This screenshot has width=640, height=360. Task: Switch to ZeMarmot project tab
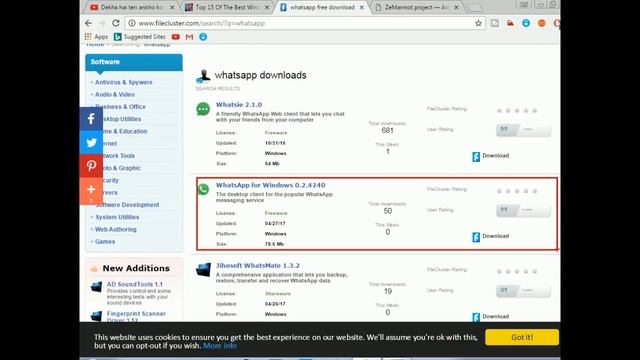[x=416, y=7]
